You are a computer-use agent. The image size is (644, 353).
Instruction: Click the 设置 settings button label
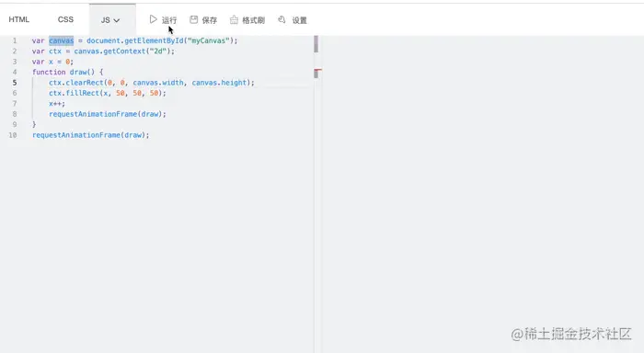click(299, 20)
